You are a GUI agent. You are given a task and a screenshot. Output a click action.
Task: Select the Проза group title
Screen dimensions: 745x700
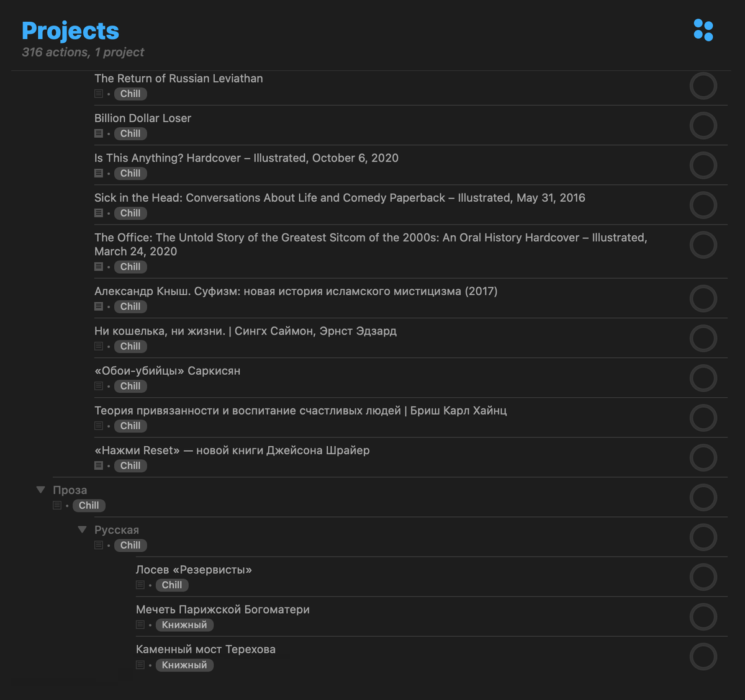point(70,490)
